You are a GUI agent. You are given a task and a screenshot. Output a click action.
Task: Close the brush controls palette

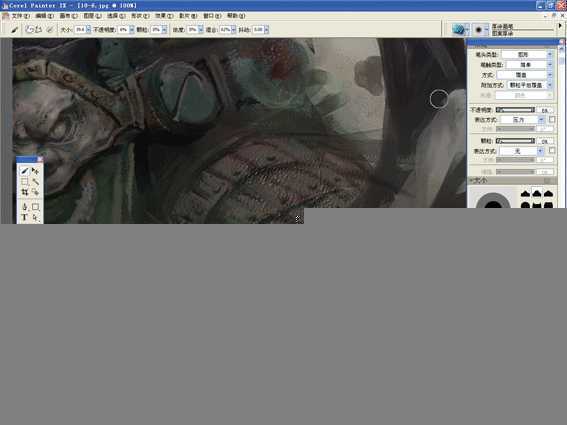[x=562, y=42]
